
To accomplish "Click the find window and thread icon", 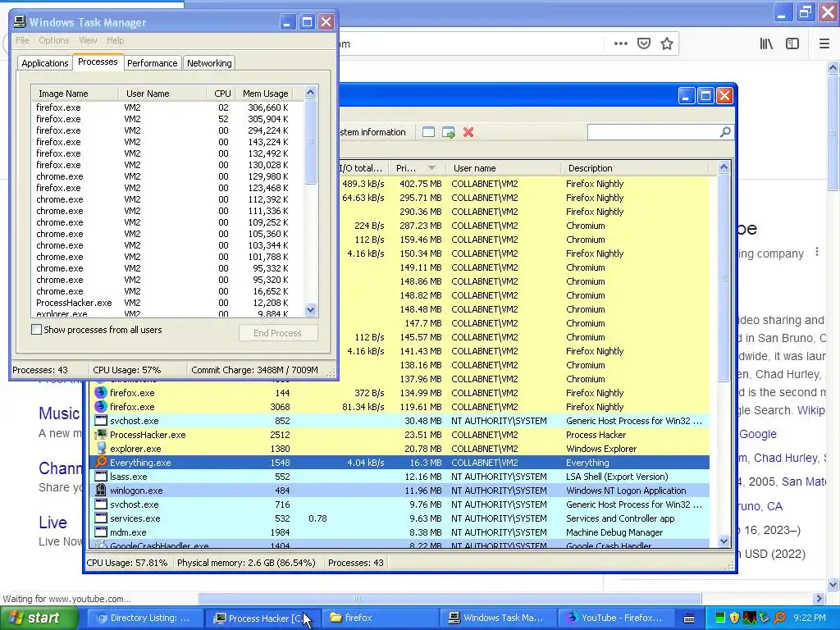I will pos(449,132).
